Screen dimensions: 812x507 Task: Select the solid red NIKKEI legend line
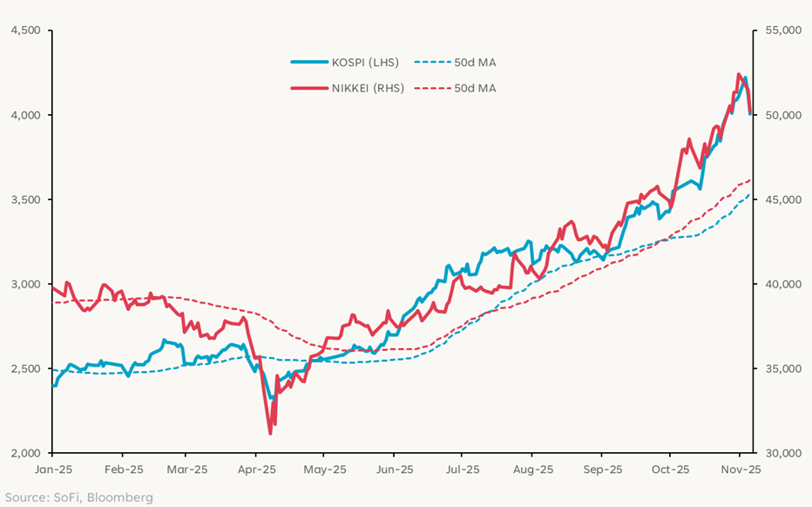[308, 88]
